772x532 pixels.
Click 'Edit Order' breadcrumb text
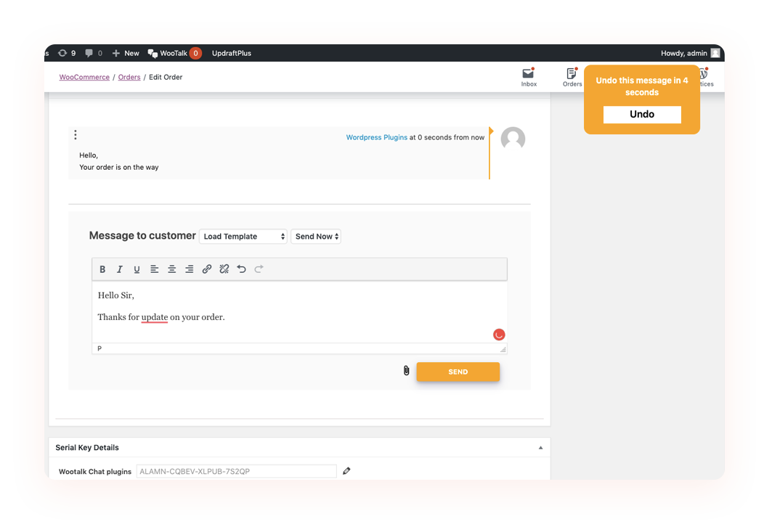[166, 77]
